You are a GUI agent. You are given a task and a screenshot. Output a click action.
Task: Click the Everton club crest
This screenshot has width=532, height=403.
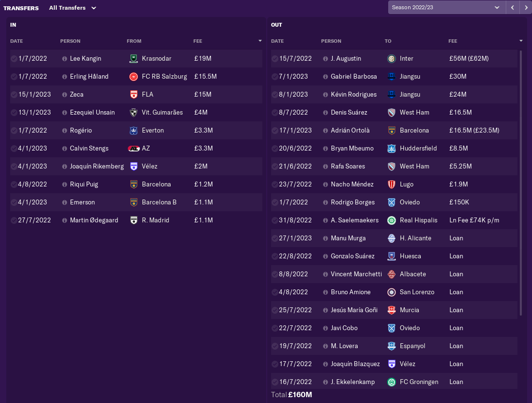click(x=134, y=131)
